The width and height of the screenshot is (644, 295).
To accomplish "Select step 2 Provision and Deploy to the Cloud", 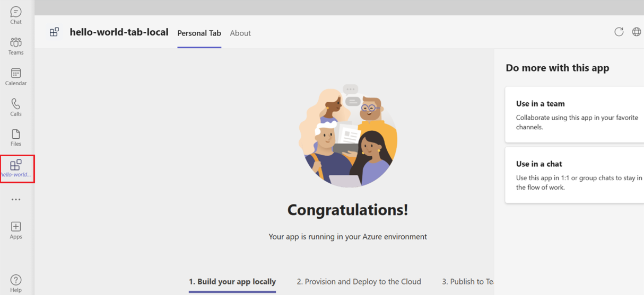I will tap(359, 282).
